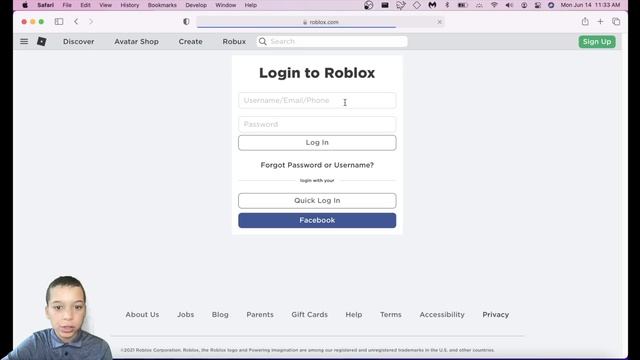Click the Quick Log In button

317,200
